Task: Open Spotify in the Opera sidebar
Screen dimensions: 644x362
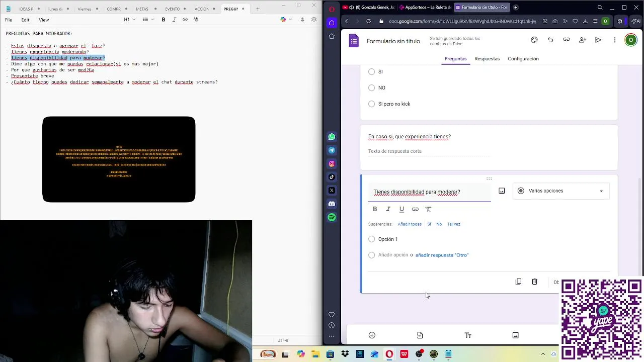Action: pos(332,217)
